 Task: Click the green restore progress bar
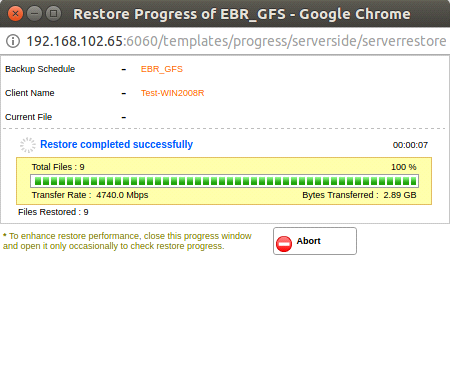point(224,181)
